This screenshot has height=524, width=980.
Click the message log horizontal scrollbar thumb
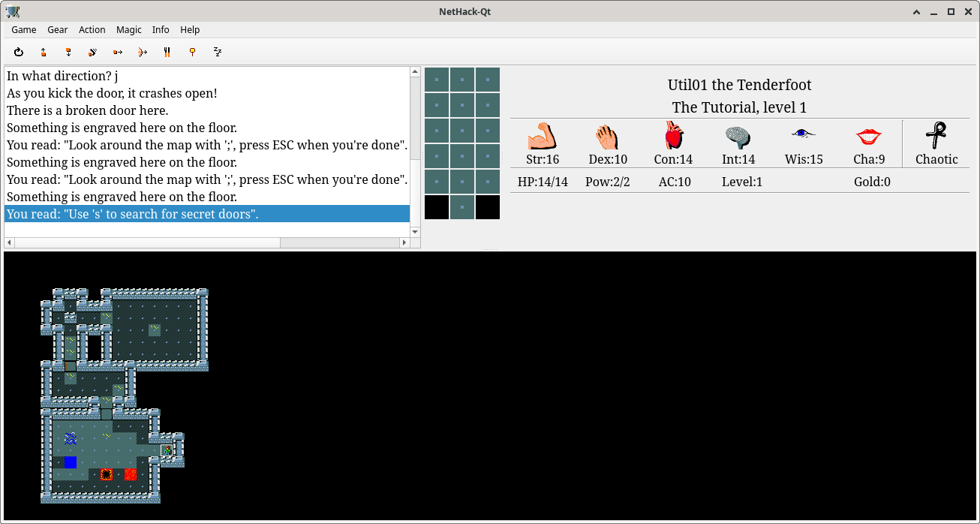coord(148,243)
